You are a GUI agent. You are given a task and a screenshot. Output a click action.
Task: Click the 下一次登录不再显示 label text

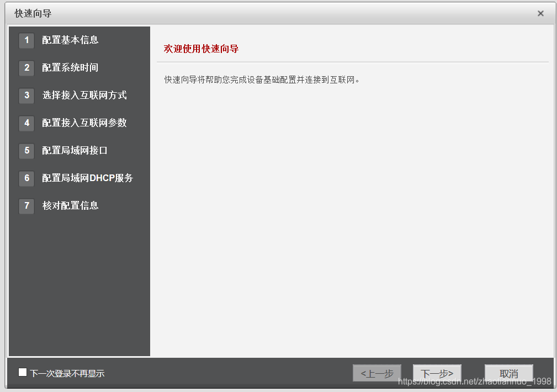tap(67, 374)
